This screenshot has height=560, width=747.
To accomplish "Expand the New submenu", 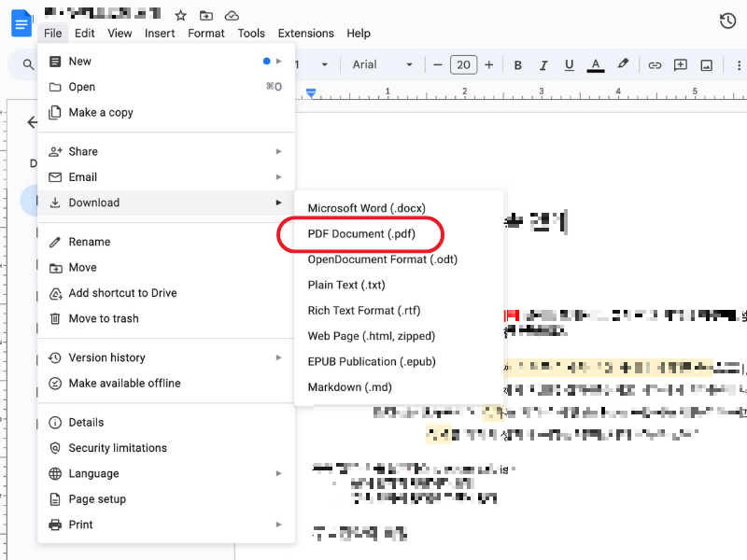I will [x=166, y=62].
